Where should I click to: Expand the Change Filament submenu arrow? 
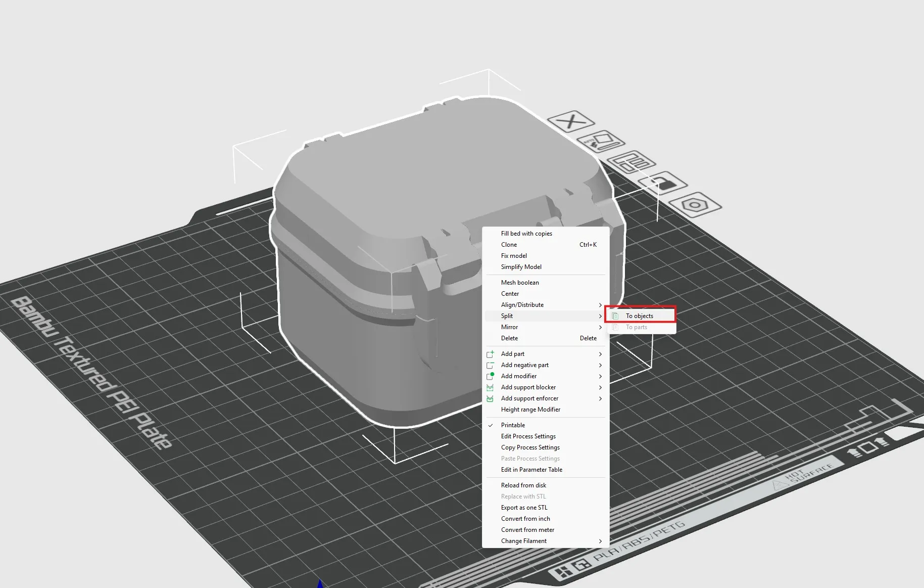point(600,541)
